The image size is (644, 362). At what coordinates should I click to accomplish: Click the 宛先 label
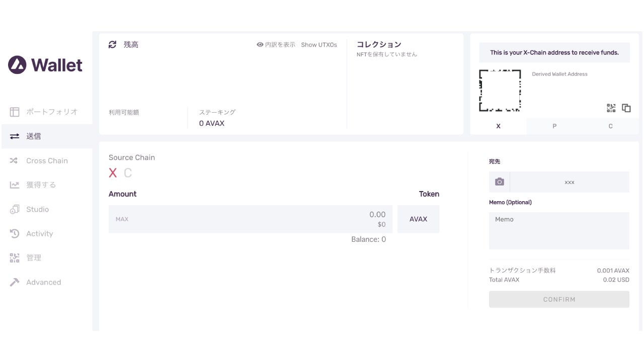click(x=495, y=161)
